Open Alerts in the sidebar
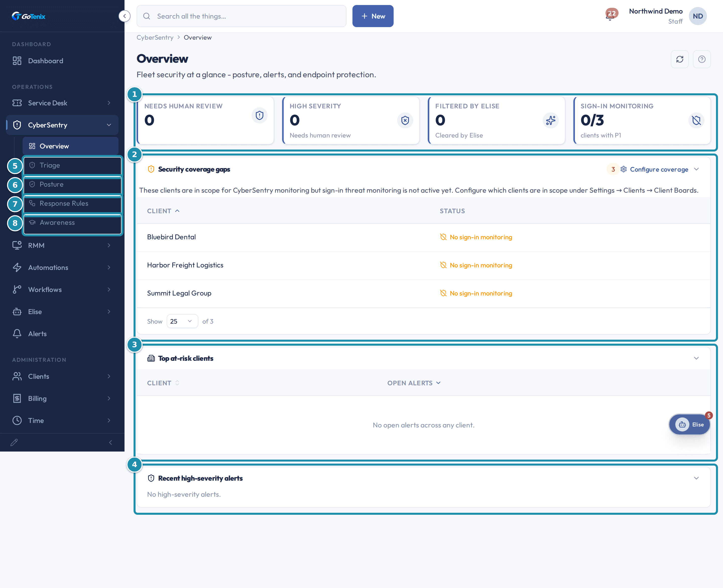Image resolution: width=723 pixels, height=588 pixels. click(x=62, y=334)
